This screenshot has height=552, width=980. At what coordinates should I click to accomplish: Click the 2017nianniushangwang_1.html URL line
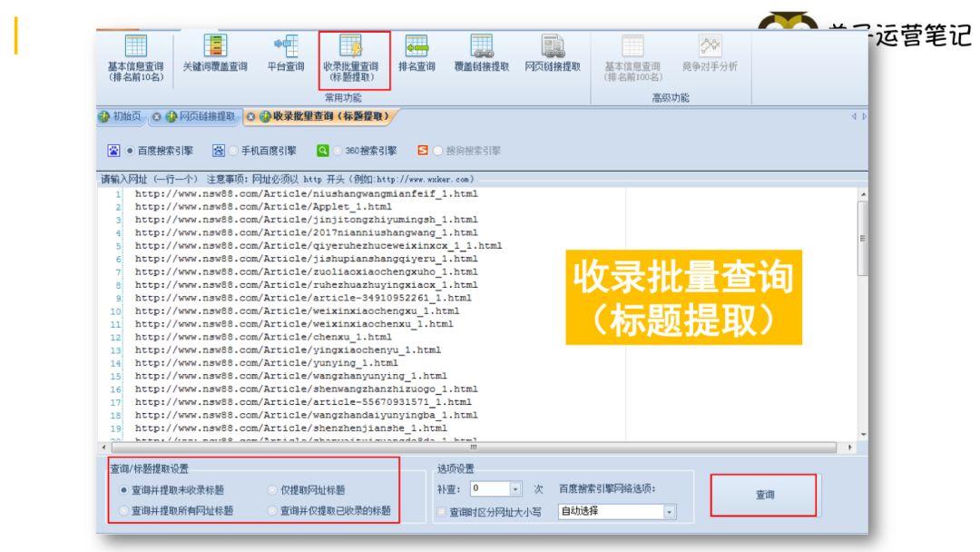point(306,232)
